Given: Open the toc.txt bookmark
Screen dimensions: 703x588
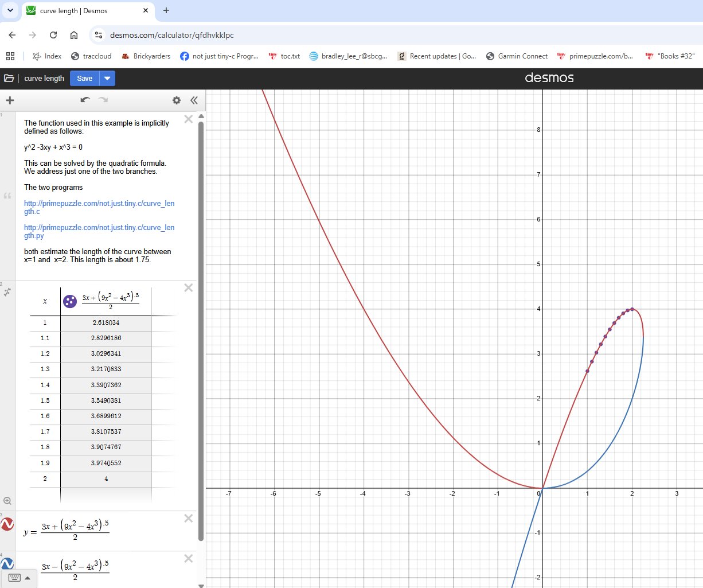Looking at the screenshot, I should coord(284,56).
